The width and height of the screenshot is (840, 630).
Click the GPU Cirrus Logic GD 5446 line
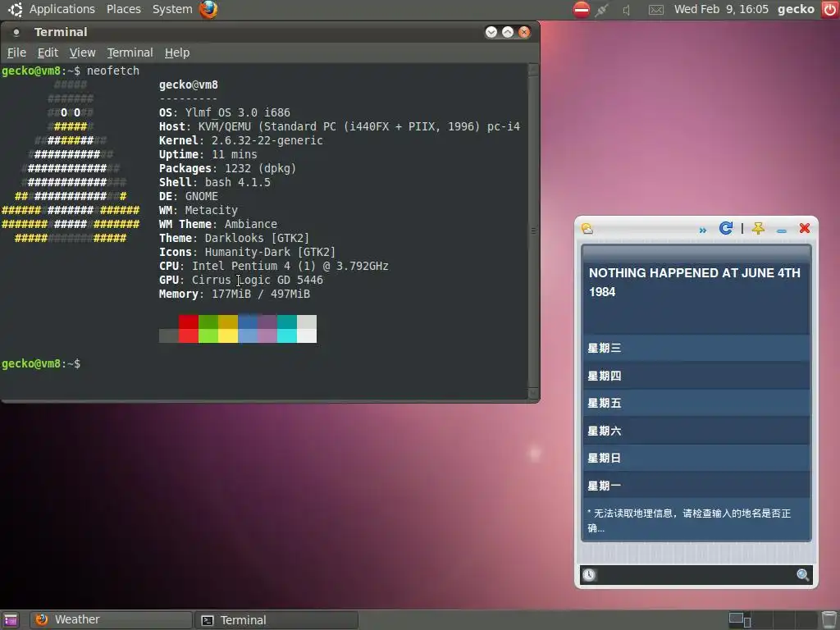click(241, 280)
